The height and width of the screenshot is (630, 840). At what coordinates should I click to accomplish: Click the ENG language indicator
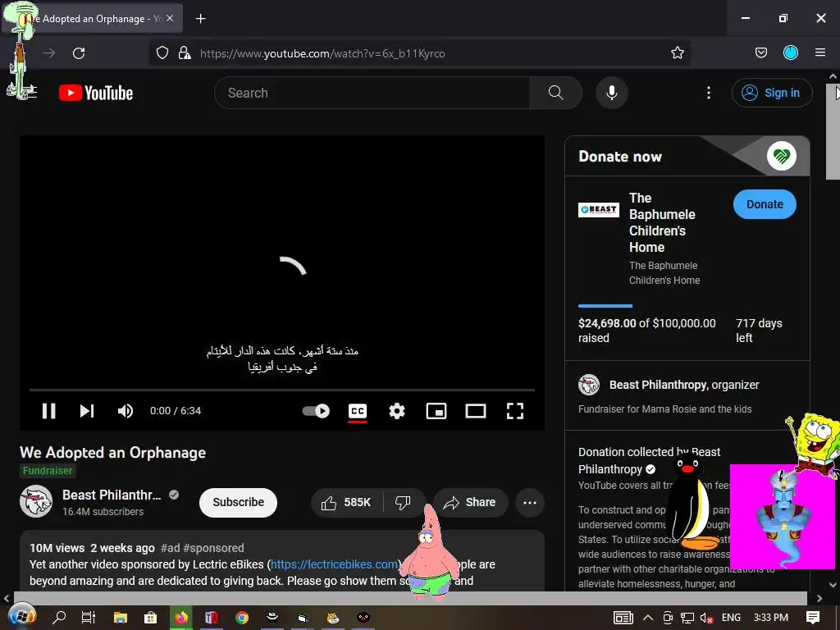point(731,618)
